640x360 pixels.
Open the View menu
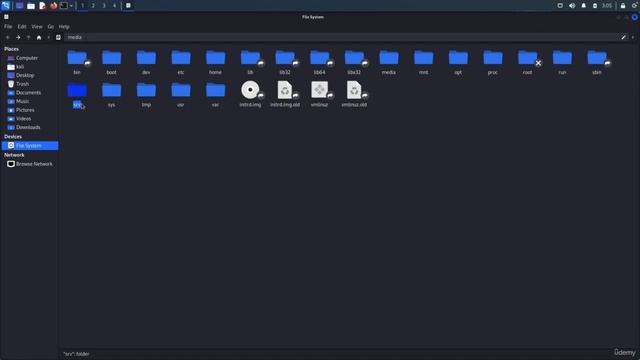[x=37, y=27]
